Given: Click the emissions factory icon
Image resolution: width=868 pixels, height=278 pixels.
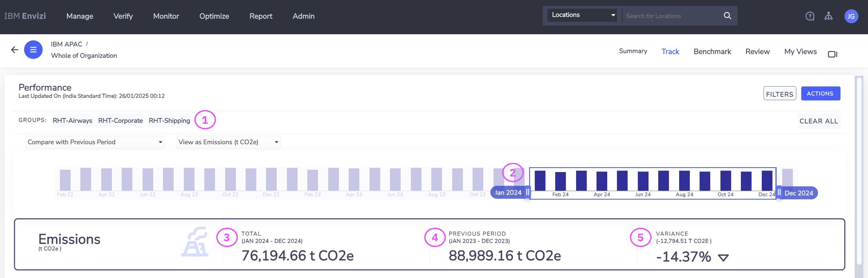Looking at the screenshot, I should pyautogui.click(x=195, y=242).
